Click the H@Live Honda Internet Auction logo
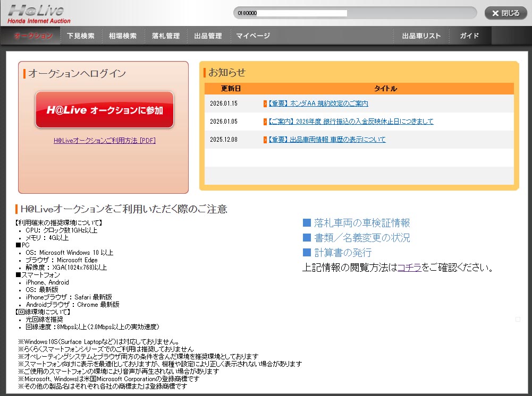This screenshot has width=532, height=396. pyautogui.click(x=36, y=14)
